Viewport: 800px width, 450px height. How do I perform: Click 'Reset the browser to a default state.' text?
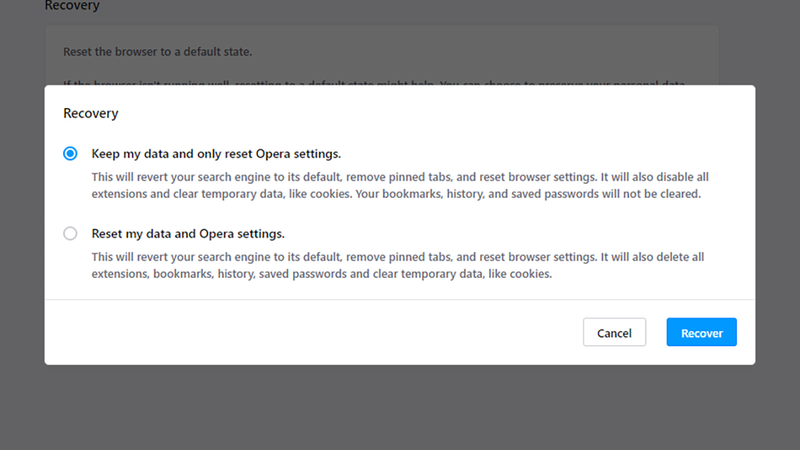[x=158, y=52]
